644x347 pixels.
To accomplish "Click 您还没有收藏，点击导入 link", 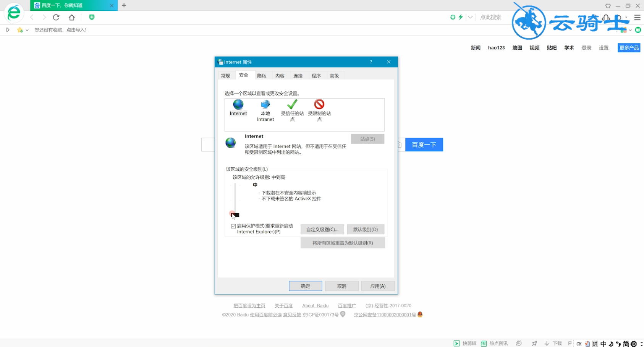I will [x=61, y=30].
